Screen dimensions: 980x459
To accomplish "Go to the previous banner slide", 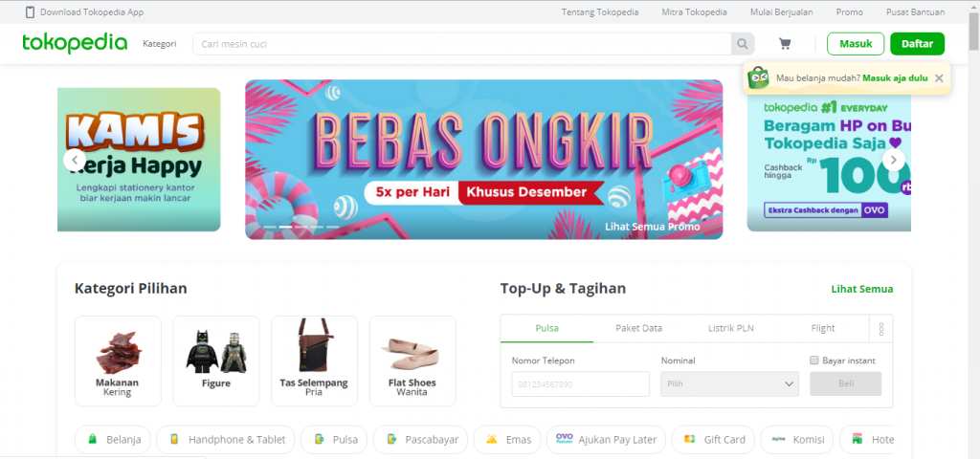I will click(x=75, y=160).
